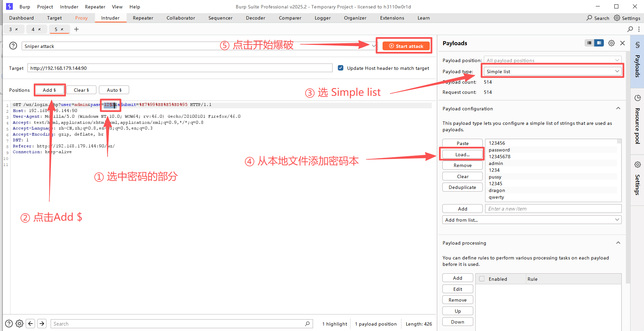Click the Burp Suite logo icon
The height and width of the screenshot is (331, 644).
point(9,6)
